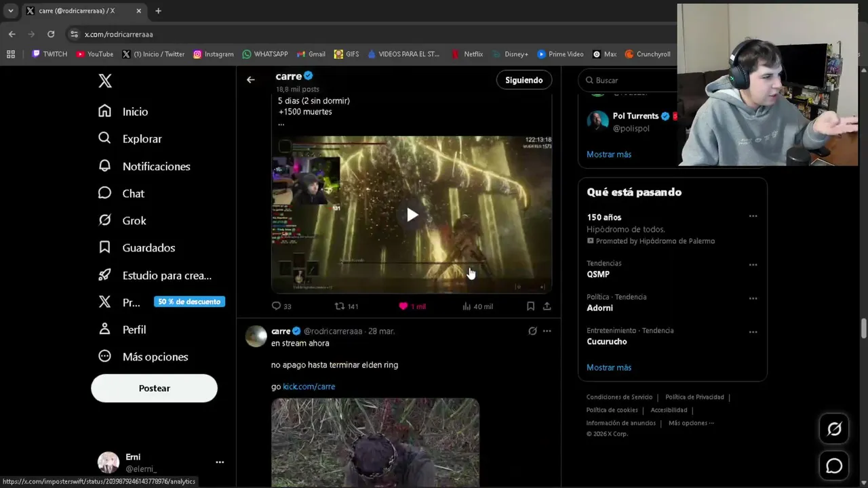
Task: Open account menu dots next to Erni
Action: tap(220, 462)
